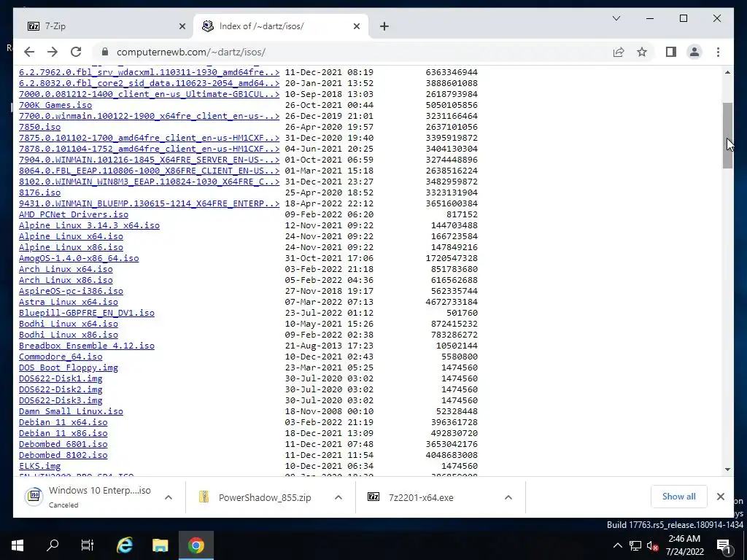
Task: Open the Chrome side panel
Action: pyautogui.click(x=671, y=52)
